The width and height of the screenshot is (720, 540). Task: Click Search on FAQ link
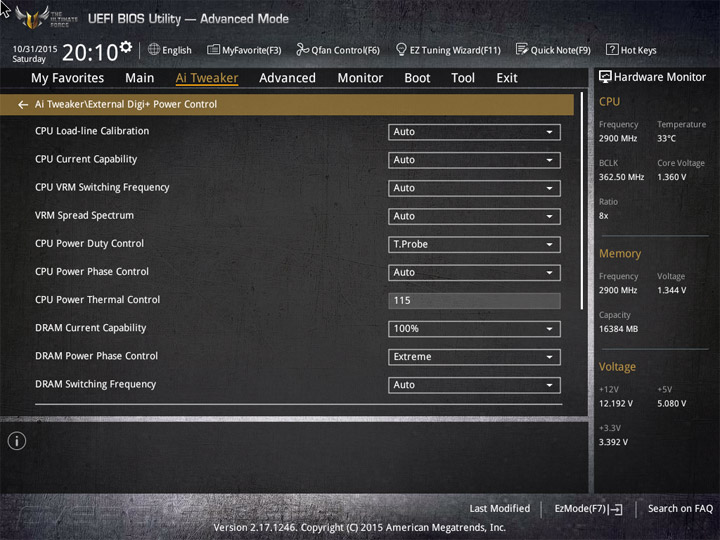coord(680,509)
